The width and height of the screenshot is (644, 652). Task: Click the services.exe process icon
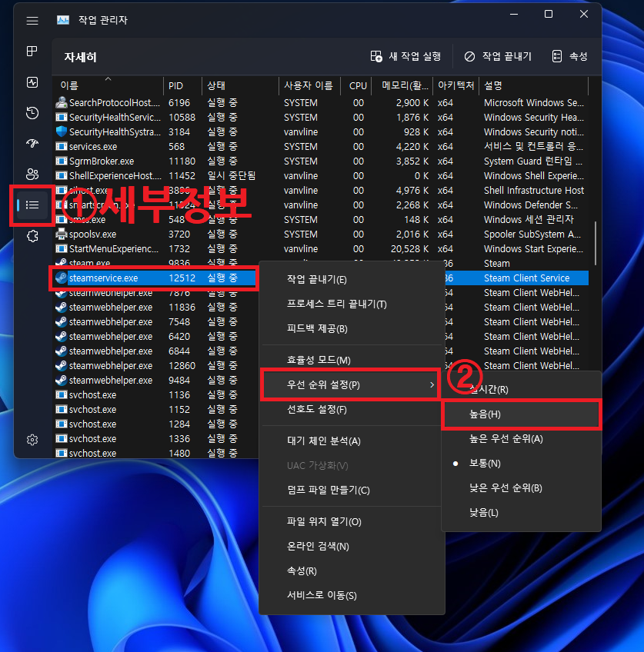[x=61, y=146]
